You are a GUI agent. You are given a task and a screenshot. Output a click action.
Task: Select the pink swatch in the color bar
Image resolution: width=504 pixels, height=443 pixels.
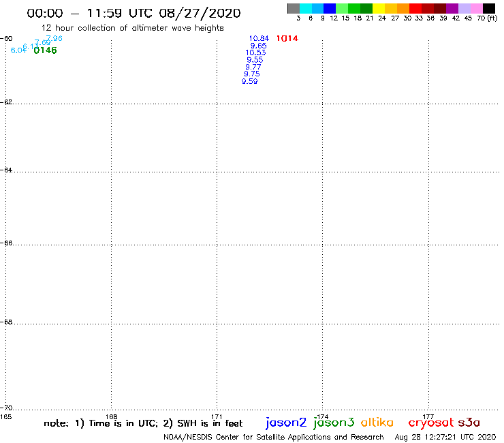(476, 8)
